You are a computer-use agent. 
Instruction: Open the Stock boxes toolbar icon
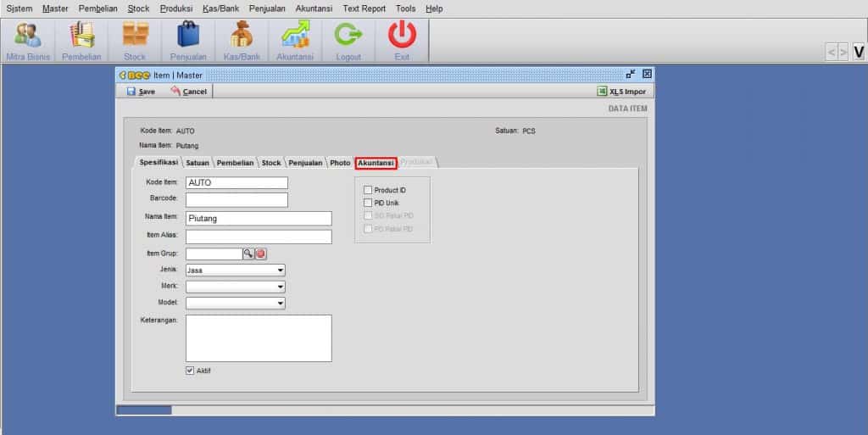pos(135,41)
